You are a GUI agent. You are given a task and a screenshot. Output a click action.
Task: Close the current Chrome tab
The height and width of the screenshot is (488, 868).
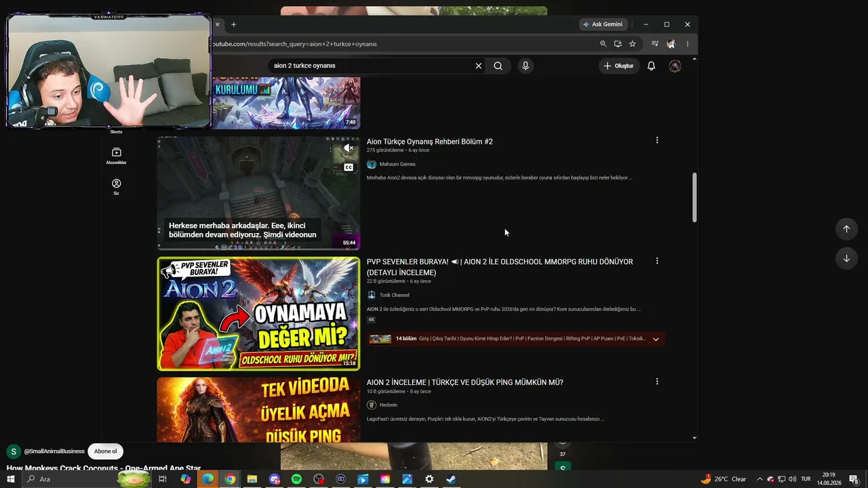tap(218, 24)
